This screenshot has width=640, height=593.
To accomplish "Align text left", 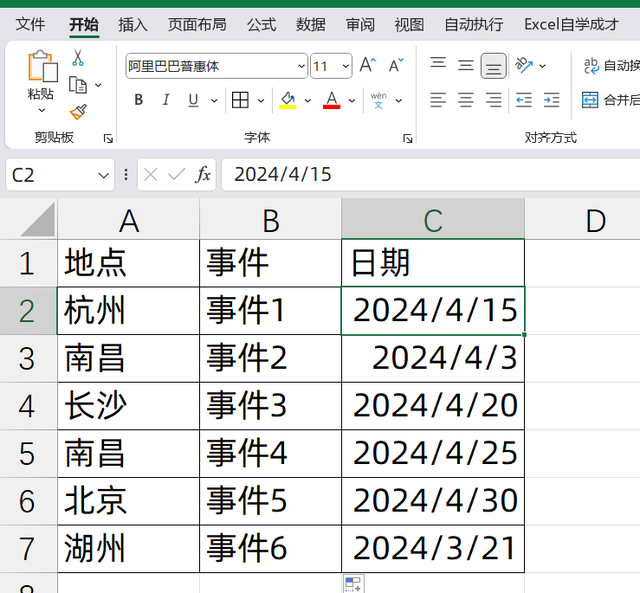I will [438, 100].
